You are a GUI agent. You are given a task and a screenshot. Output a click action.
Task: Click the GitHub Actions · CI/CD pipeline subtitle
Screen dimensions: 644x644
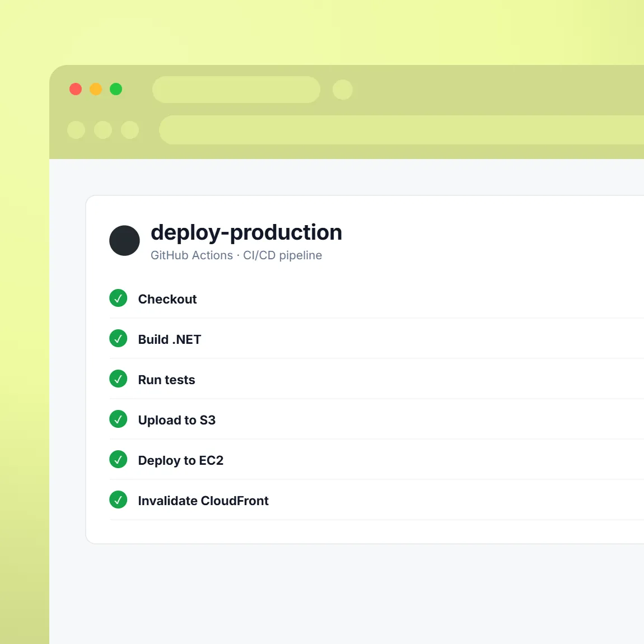pos(236,255)
